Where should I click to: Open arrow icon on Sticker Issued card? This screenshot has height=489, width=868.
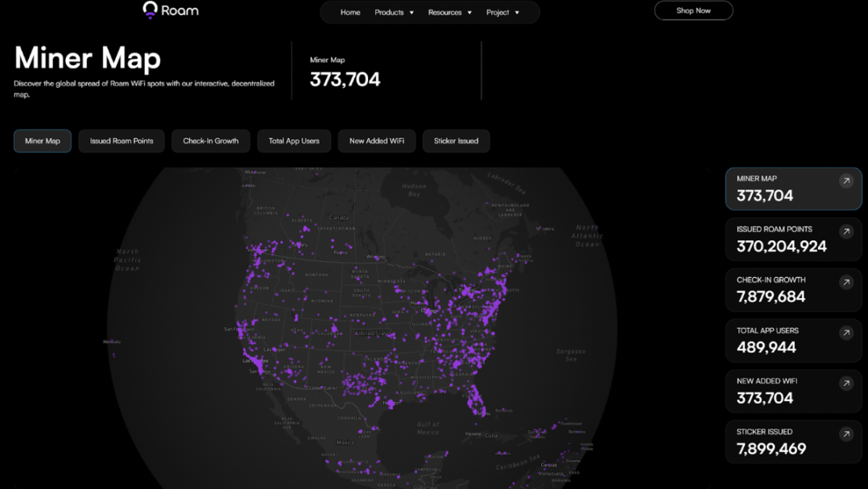click(x=845, y=434)
